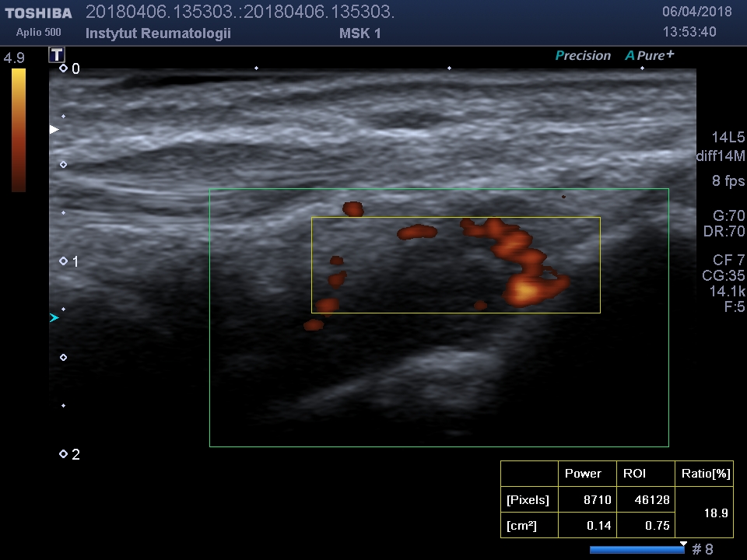Click the white triangle above the frame bar

point(683,544)
